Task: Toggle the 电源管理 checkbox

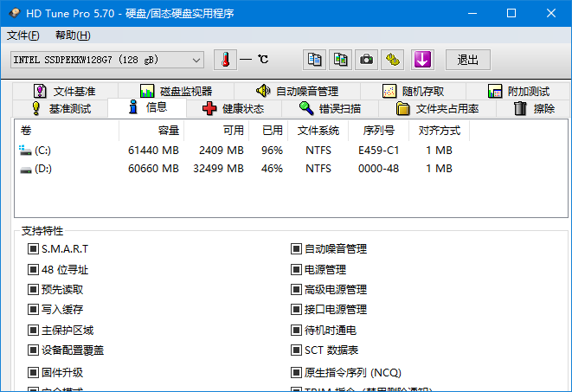Action: (x=296, y=270)
